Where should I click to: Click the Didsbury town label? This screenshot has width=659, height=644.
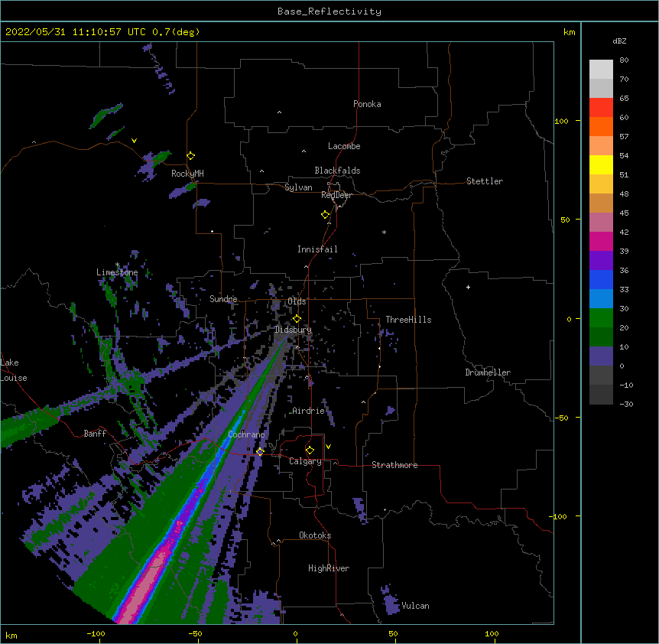[293, 330]
